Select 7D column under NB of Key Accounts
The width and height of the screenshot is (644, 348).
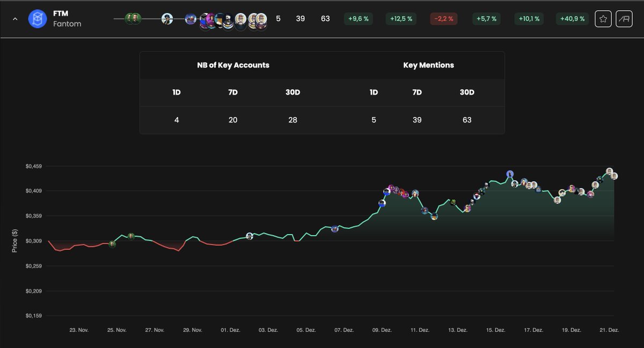pos(233,92)
